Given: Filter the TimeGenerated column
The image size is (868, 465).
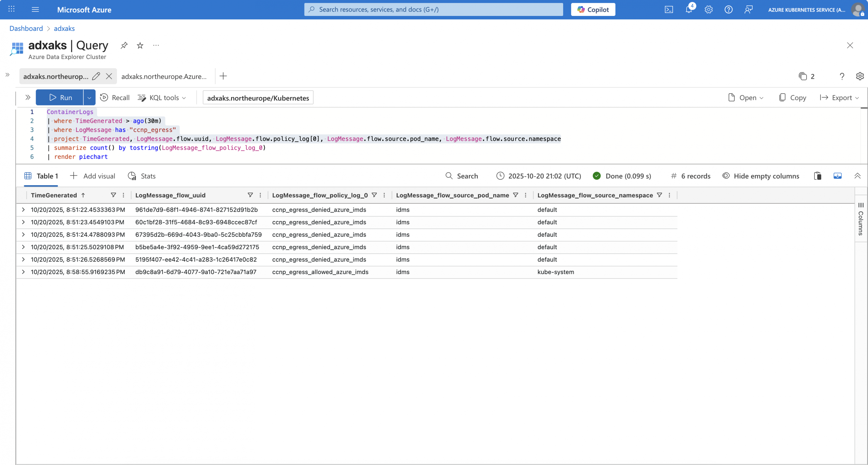Looking at the screenshot, I should click(x=114, y=195).
